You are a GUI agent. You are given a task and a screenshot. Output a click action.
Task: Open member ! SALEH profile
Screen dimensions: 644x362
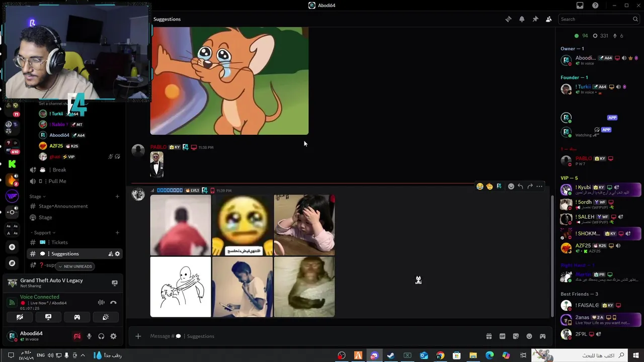point(601,219)
